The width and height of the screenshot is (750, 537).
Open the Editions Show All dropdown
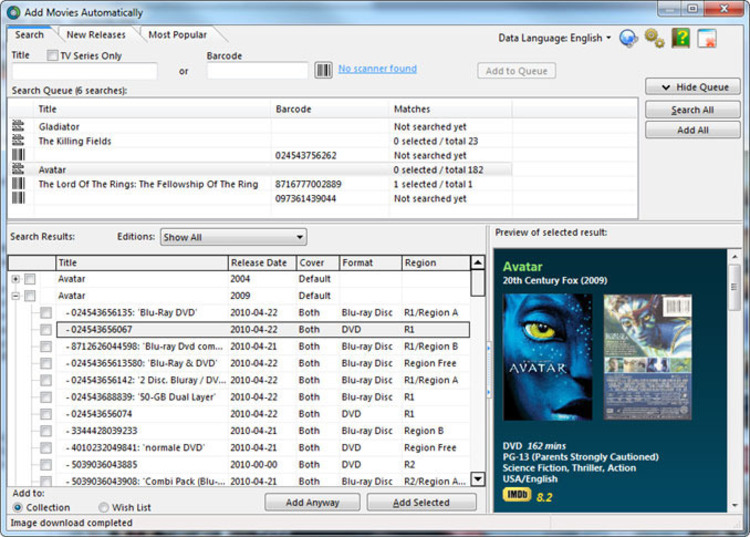tap(233, 237)
